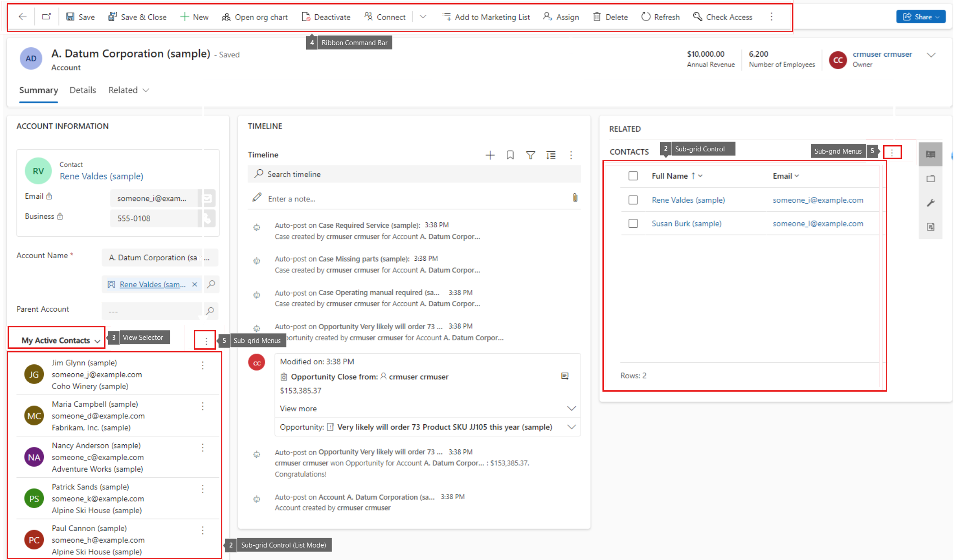This screenshot has width=956, height=560.
Task: Open record icon on Opportunity Close
Action: click(565, 376)
